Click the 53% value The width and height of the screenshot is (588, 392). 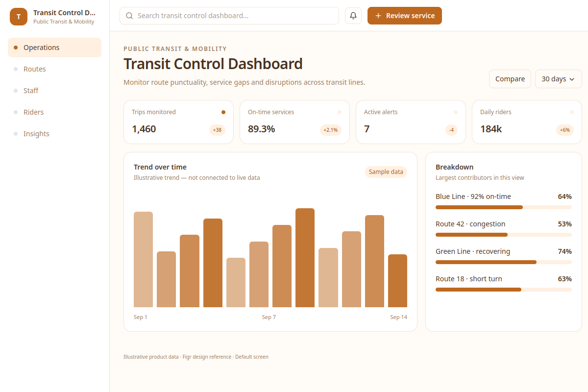[x=564, y=224]
